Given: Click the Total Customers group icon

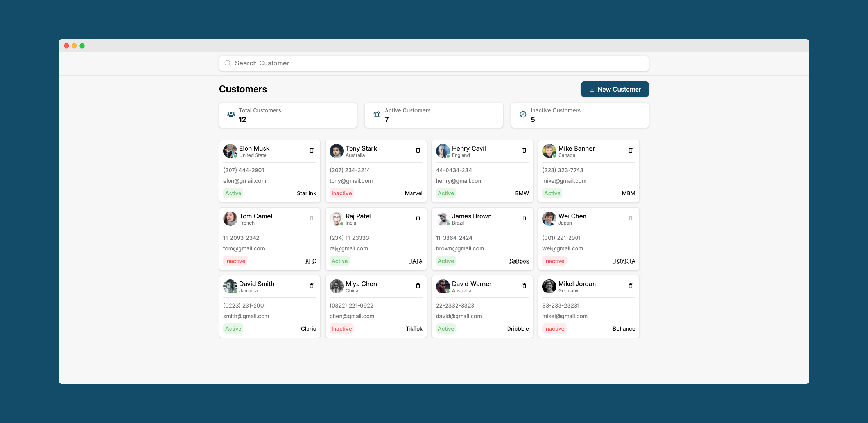Looking at the screenshot, I should click(231, 114).
